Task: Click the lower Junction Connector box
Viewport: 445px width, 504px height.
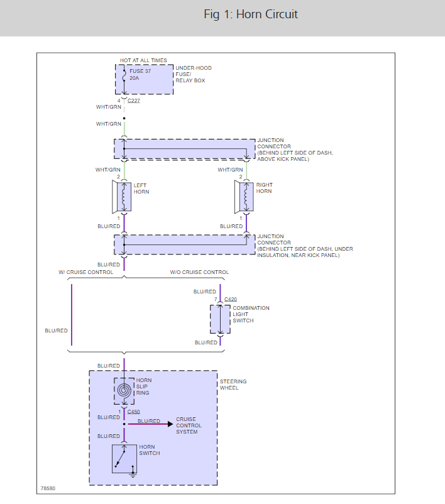Action: click(185, 245)
